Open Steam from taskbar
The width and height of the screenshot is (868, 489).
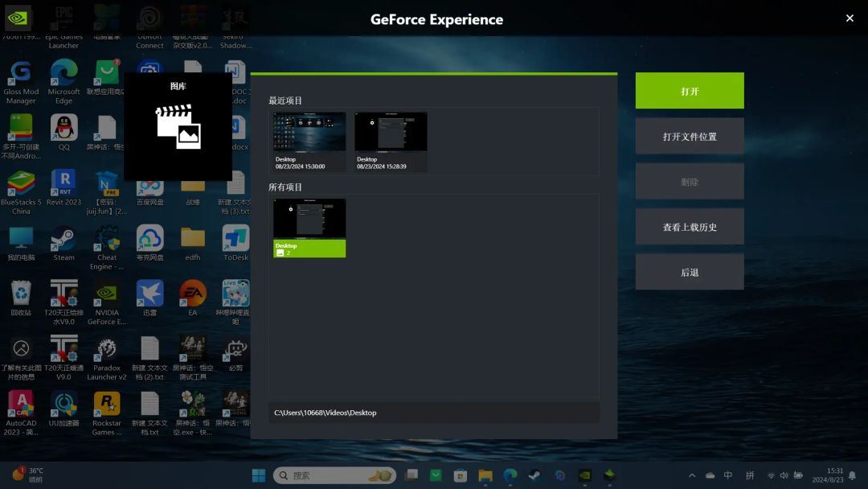[x=534, y=475]
